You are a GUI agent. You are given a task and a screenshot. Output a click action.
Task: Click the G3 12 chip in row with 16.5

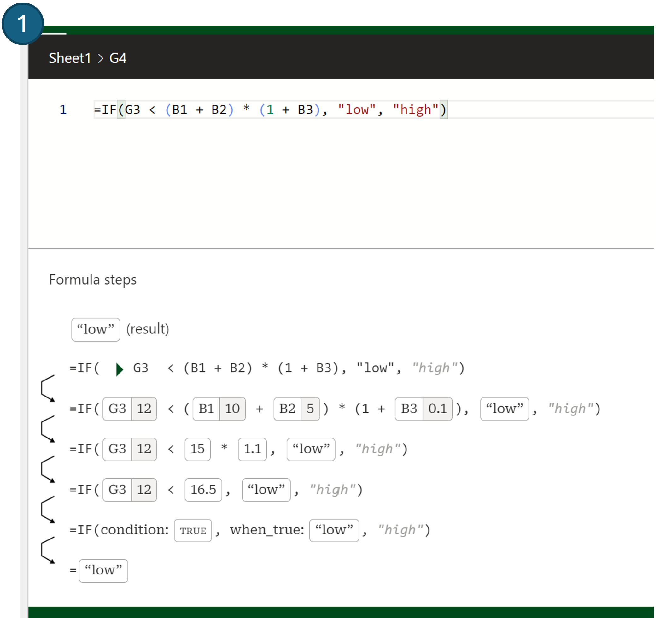click(130, 490)
